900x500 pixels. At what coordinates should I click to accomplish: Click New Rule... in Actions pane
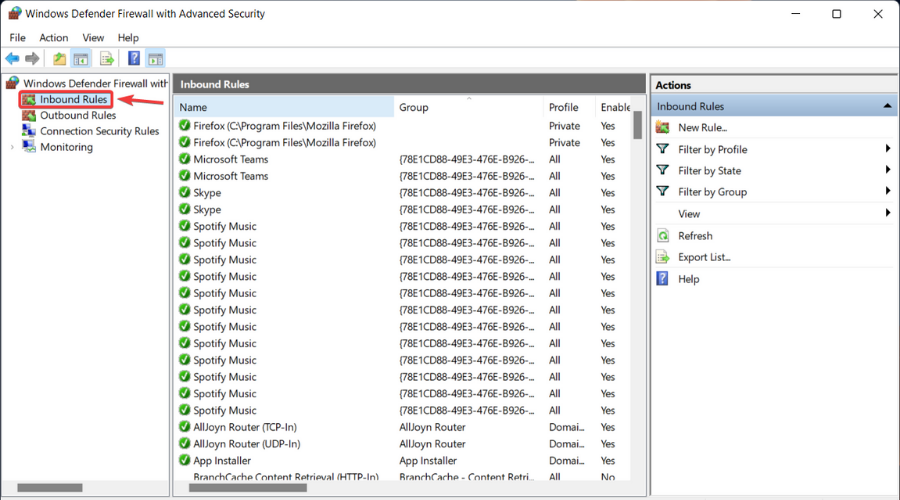(x=703, y=127)
